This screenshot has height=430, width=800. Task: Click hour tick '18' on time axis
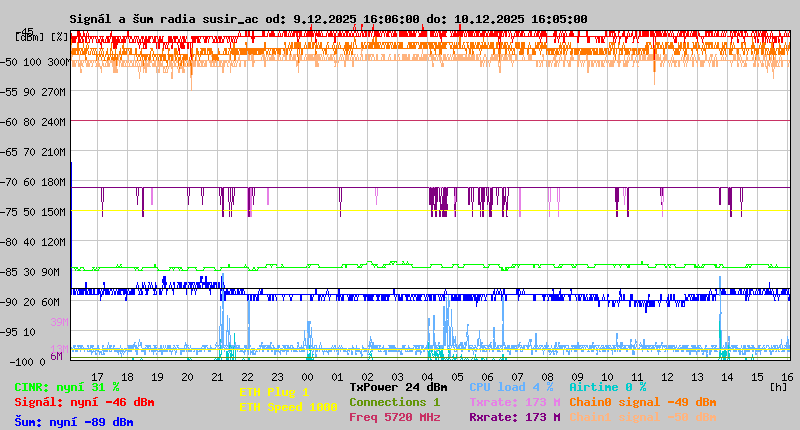(x=127, y=377)
